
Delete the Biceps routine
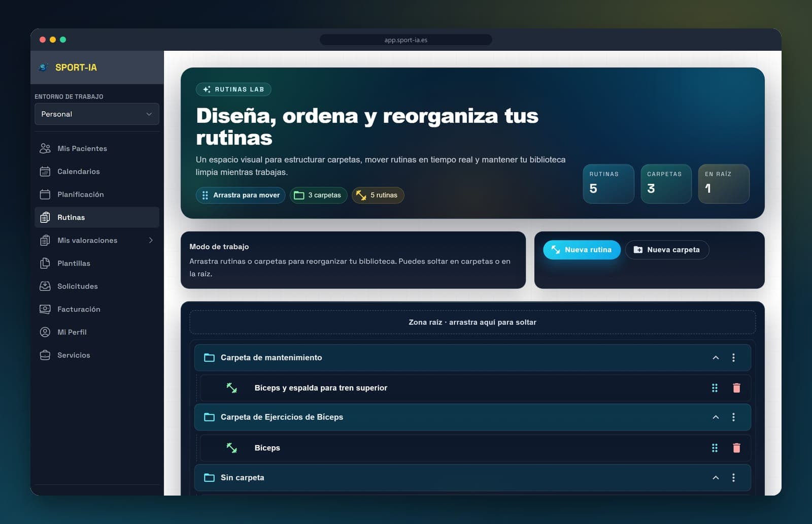coord(736,448)
